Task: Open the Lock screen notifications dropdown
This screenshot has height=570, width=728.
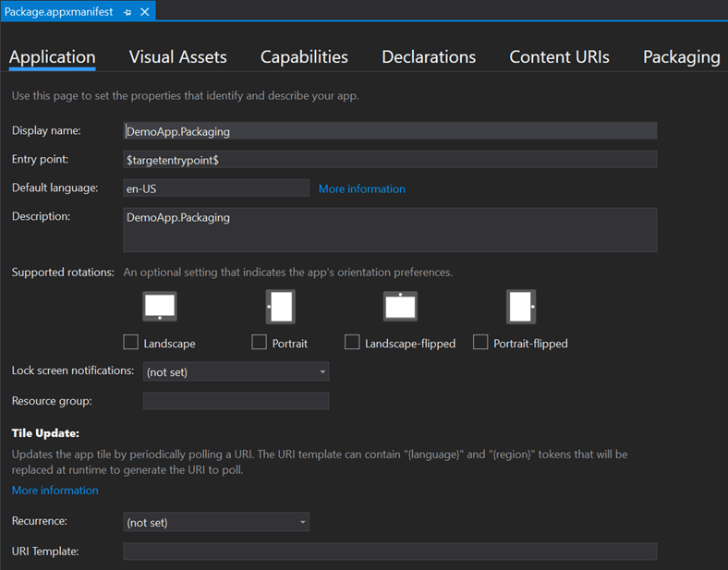Action: click(x=236, y=372)
